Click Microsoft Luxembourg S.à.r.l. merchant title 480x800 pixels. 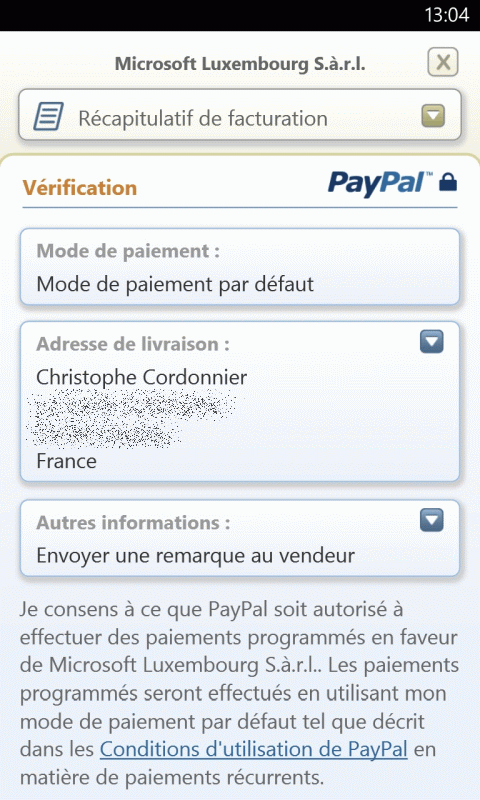[x=240, y=64]
